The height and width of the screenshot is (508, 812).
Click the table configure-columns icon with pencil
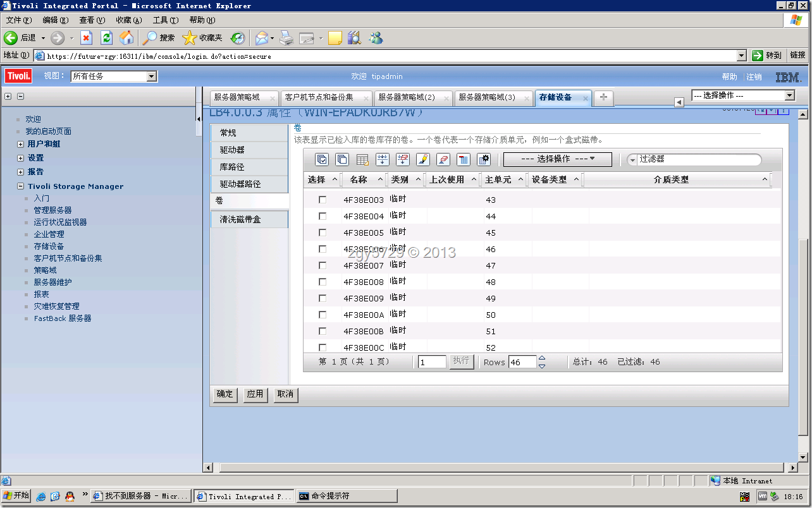pos(362,159)
